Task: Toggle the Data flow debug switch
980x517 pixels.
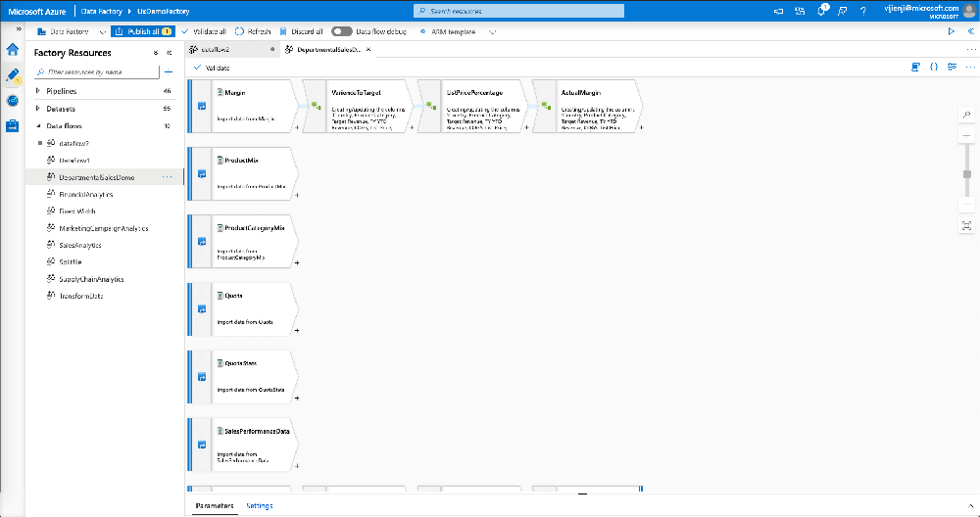Action: pyautogui.click(x=342, y=31)
